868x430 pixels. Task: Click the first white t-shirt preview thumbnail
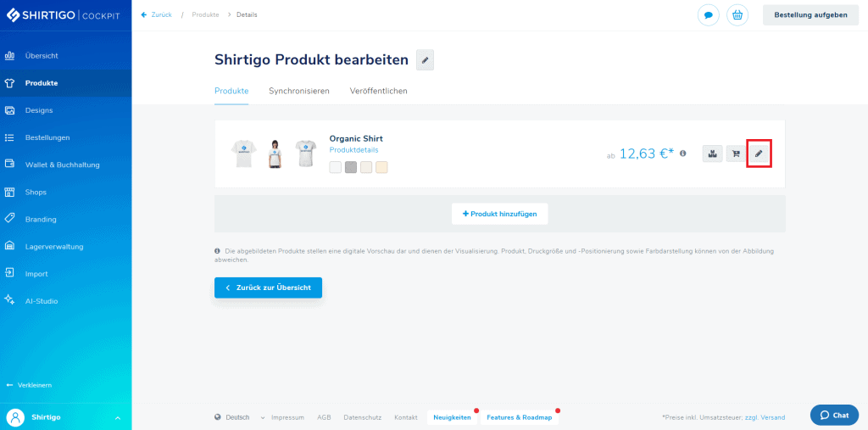[x=243, y=154]
